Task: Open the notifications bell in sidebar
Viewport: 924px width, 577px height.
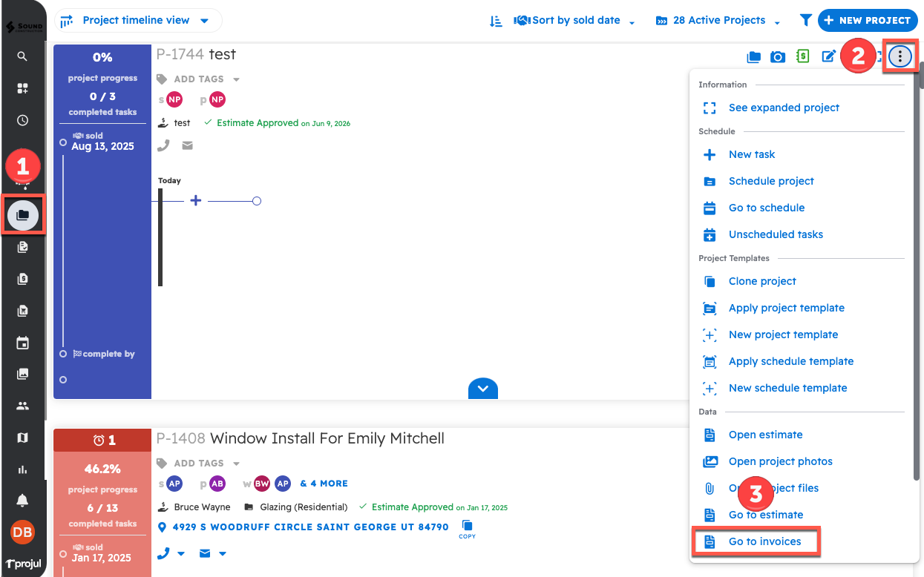Action: click(22, 501)
